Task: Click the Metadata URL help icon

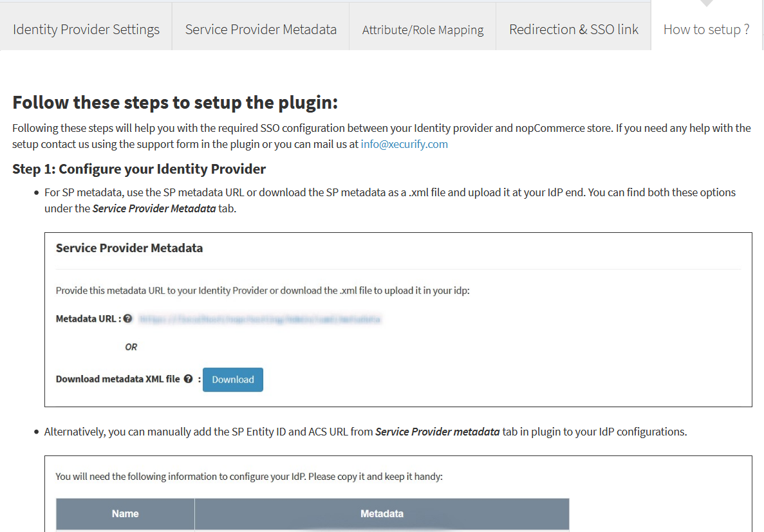Action: [127, 318]
